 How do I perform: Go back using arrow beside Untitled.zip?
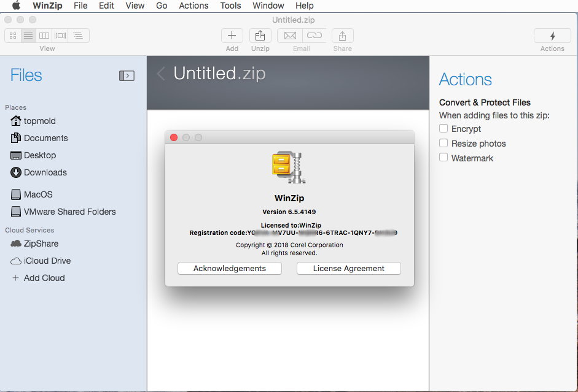click(161, 74)
